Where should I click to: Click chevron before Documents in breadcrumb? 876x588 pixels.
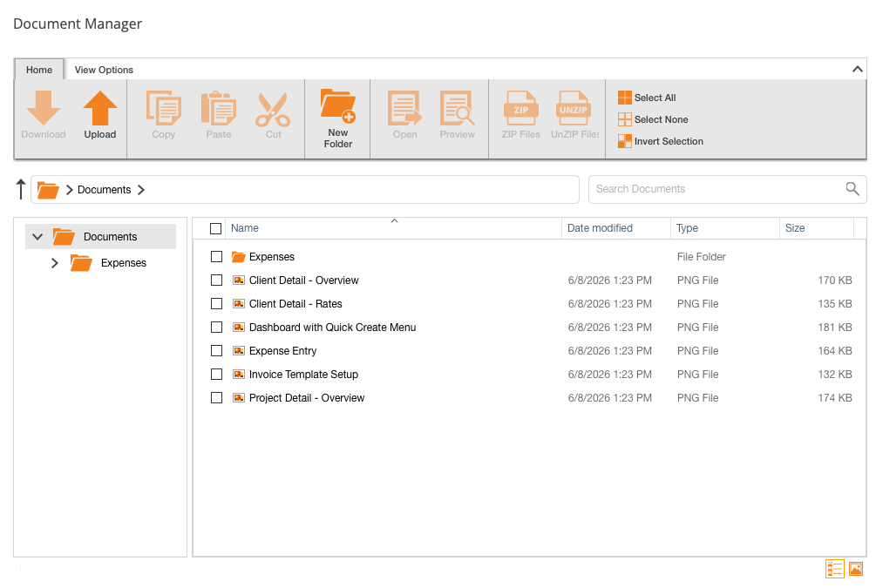pos(69,190)
